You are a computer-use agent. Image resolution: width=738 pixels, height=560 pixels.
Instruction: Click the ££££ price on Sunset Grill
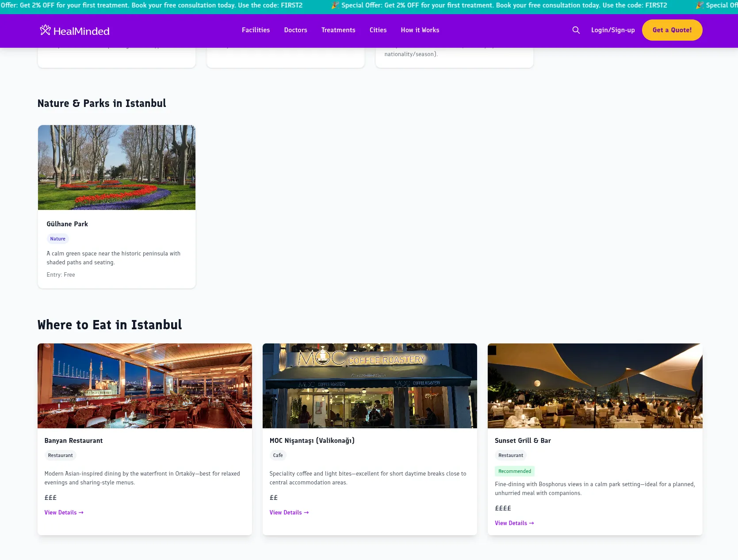pyautogui.click(x=503, y=508)
